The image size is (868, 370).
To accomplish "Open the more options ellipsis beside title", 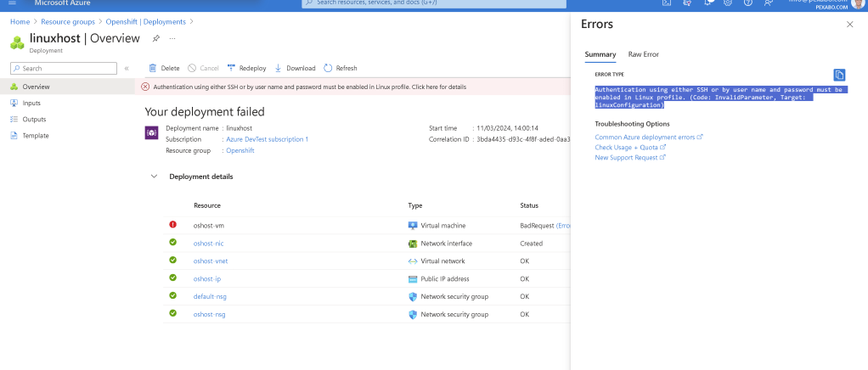I will [172, 38].
